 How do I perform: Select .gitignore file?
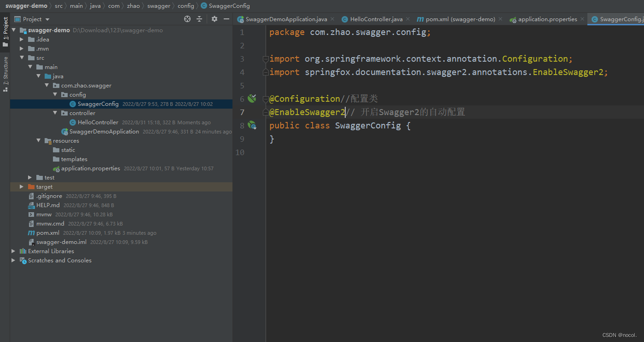(49, 196)
